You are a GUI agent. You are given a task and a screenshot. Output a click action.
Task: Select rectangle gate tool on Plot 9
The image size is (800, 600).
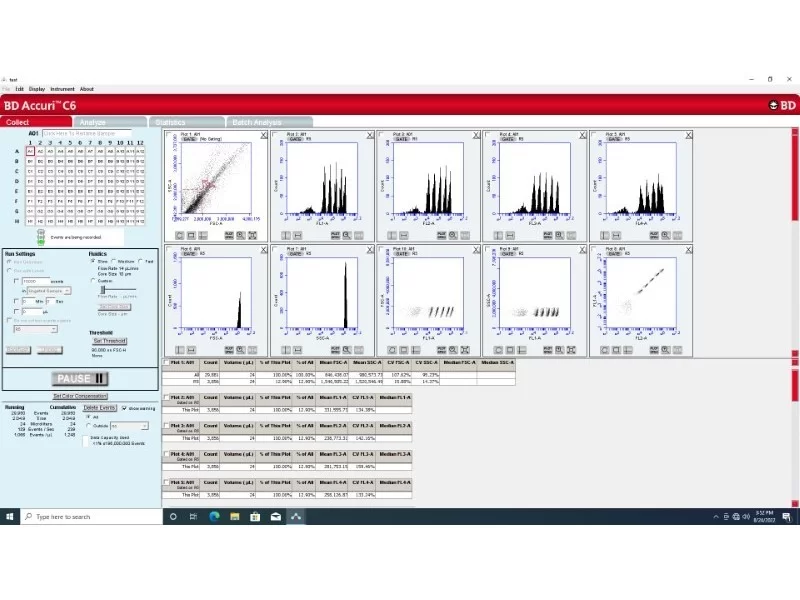pos(510,350)
